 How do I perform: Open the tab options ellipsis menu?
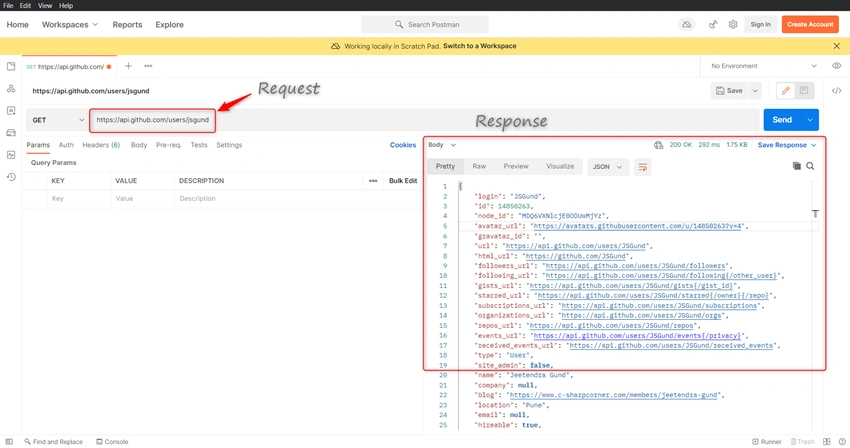click(148, 66)
